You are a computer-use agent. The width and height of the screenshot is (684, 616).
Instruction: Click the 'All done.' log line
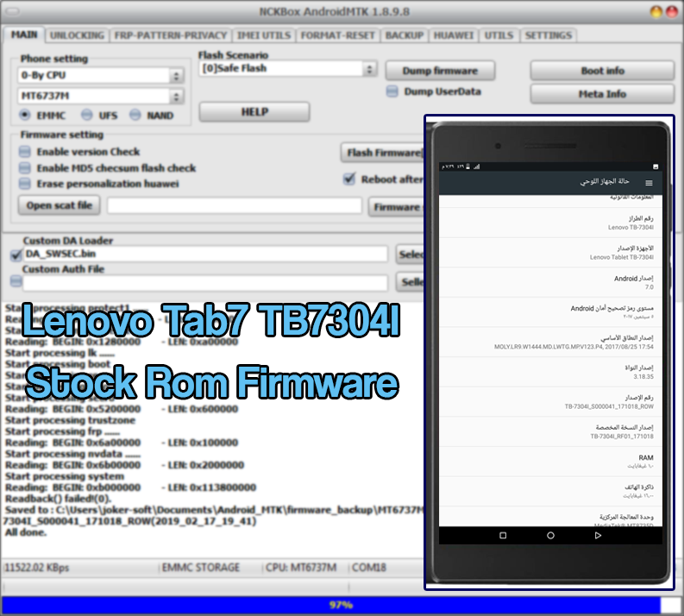(26, 532)
